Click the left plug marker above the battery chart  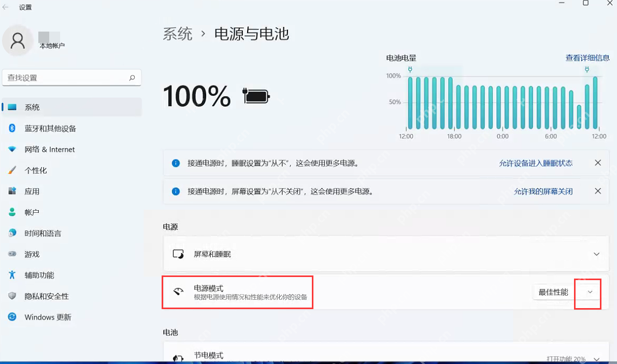(410, 69)
